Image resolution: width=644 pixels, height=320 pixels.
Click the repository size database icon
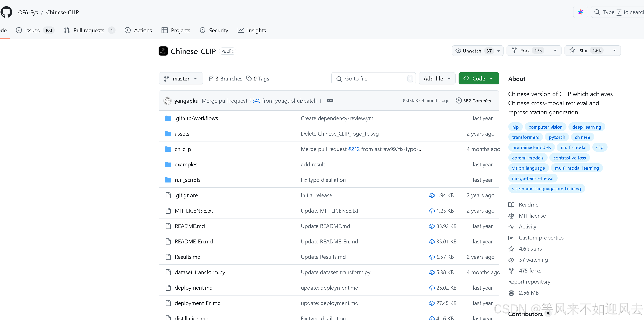coord(511,293)
